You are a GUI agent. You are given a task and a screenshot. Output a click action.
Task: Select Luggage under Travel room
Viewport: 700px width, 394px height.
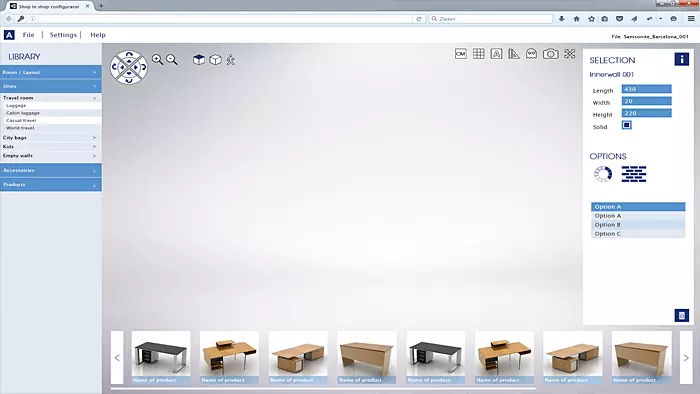53,106
